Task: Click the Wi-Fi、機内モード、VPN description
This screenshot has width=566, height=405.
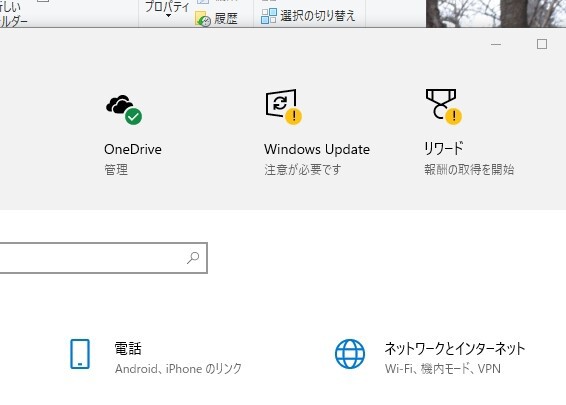Action: click(443, 369)
